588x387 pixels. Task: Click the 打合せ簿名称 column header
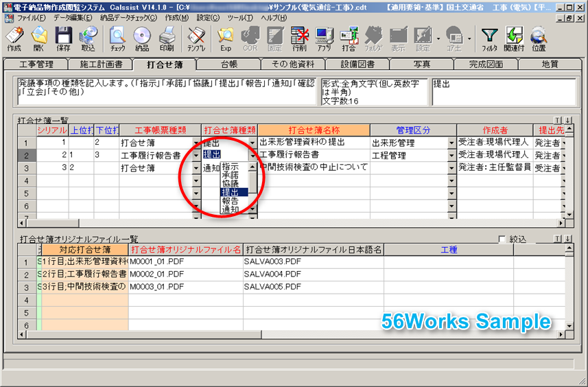[314, 130]
